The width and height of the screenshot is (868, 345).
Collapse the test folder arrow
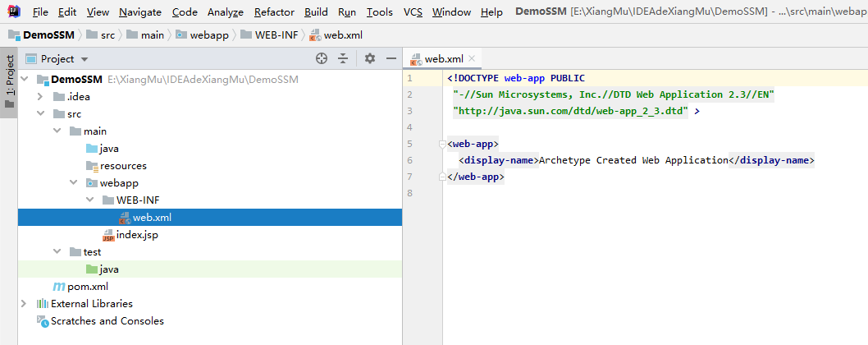coord(57,252)
